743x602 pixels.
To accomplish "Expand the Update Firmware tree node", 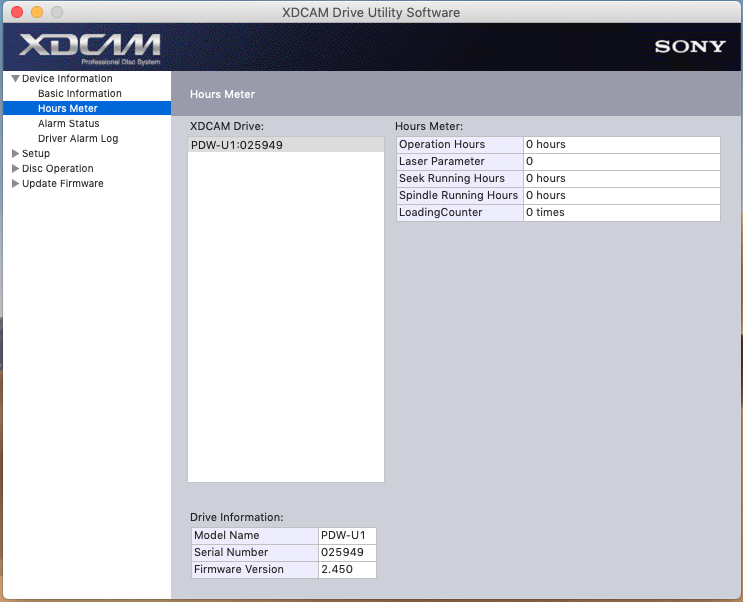I will point(15,183).
